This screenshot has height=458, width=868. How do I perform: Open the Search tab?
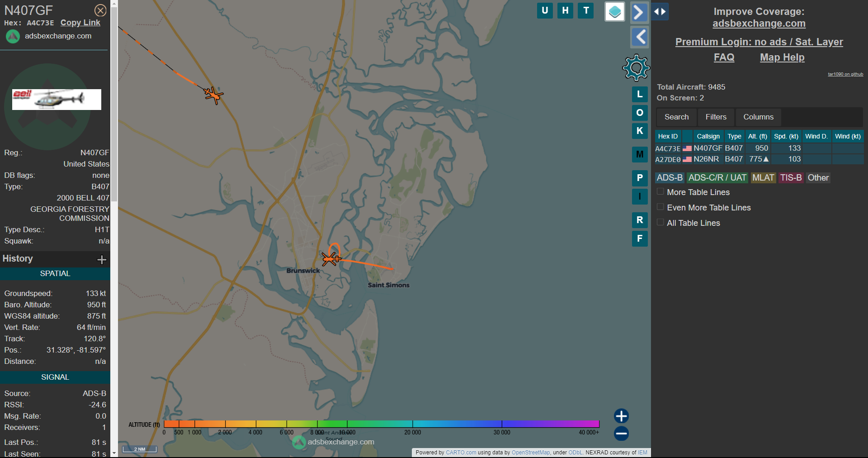676,117
